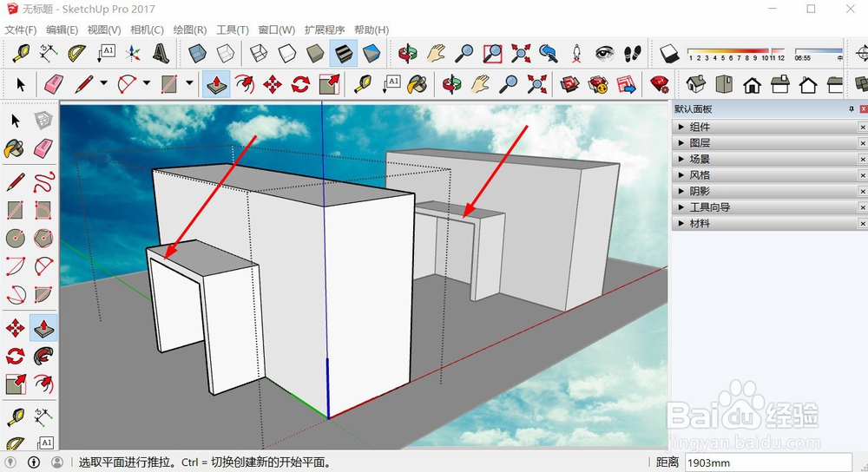Pick the Protractor tool in top toolbar
The image size is (868, 472).
click(x=77, y=53)
